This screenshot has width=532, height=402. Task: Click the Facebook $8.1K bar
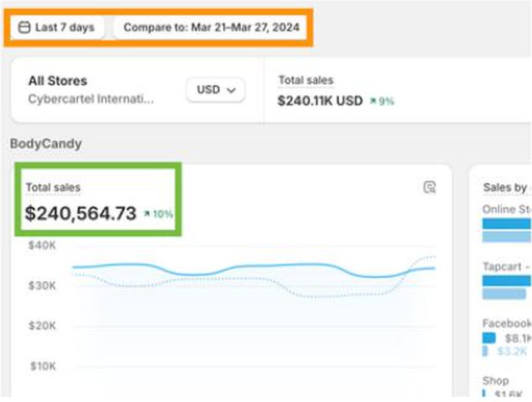(x=489, y=338)
